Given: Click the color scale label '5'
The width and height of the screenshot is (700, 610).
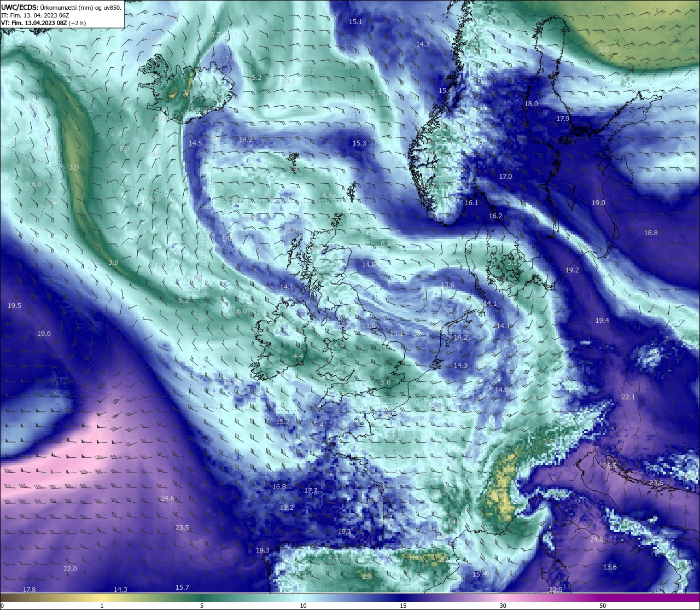Looking at the screenshot, I should pyautogui.click(x=202, y=606).
